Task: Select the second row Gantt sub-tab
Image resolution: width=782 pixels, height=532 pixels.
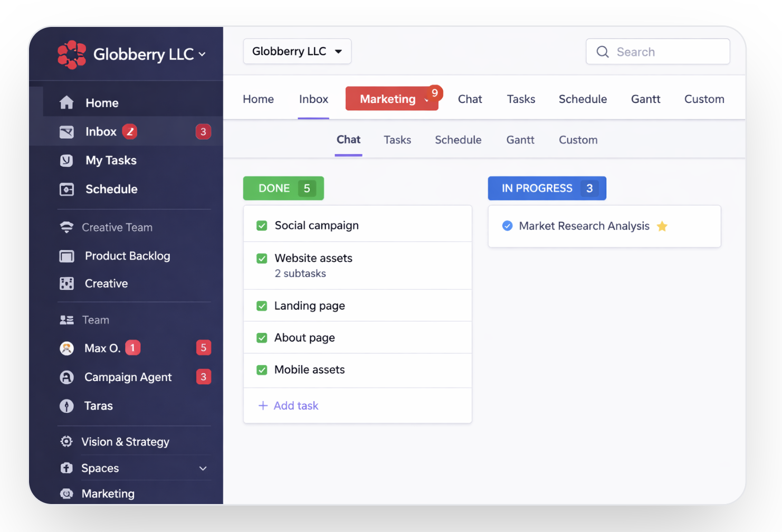Action: point(520,140)
